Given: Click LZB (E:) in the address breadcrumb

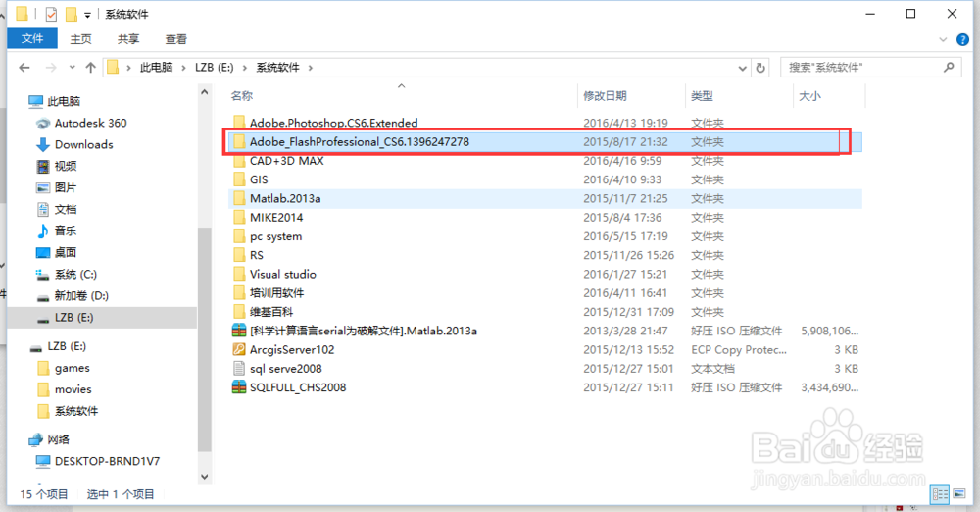Looking at the screenshot, I should click(x=215, y=67).
